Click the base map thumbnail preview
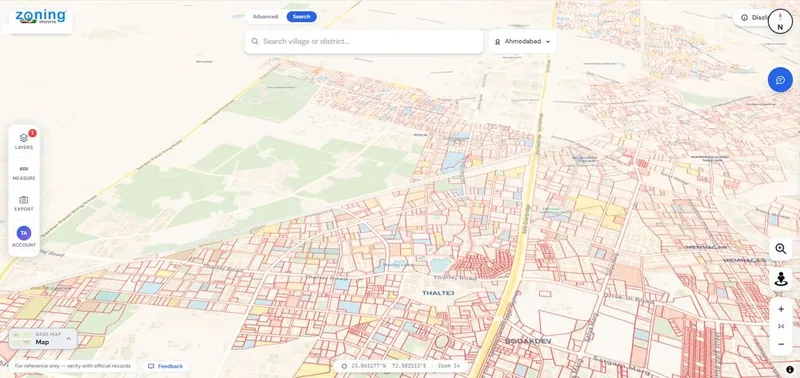800x378 pixels. pos(21,339)
